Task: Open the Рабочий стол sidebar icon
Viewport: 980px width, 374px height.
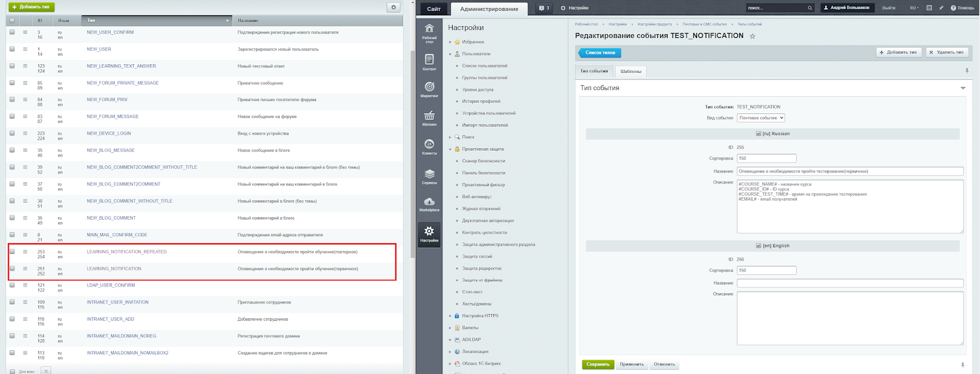Action: (429, 32)
